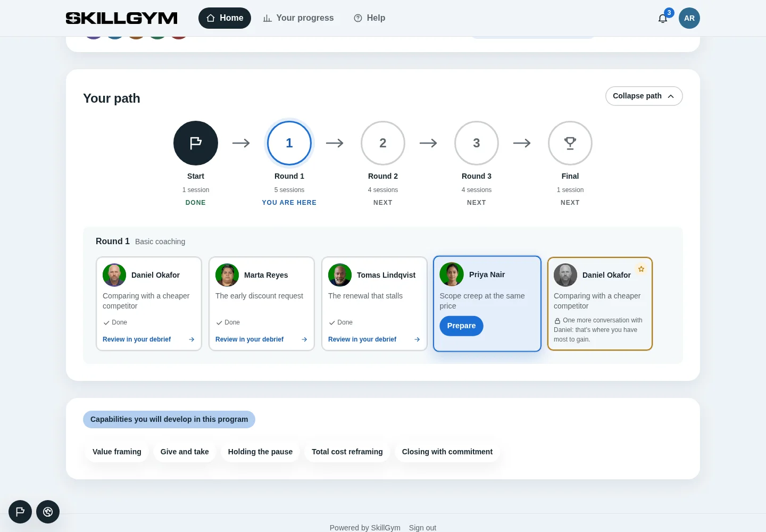Select the Start flag step circle
The height and width of the screenshot is (532, 766).
click(x=196, y=143)
